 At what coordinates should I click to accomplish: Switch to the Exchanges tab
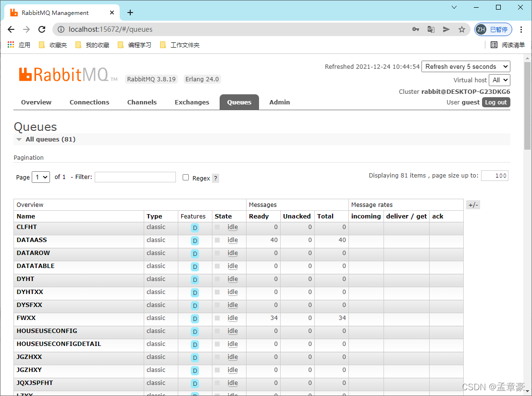pos(192,102)
